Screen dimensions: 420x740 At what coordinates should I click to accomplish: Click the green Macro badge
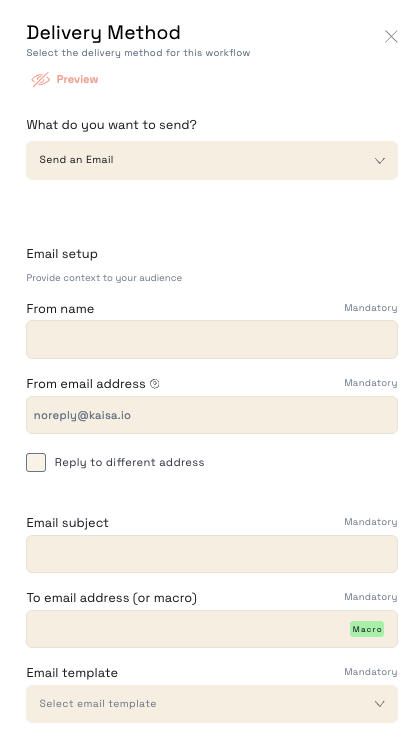point(367,629)
